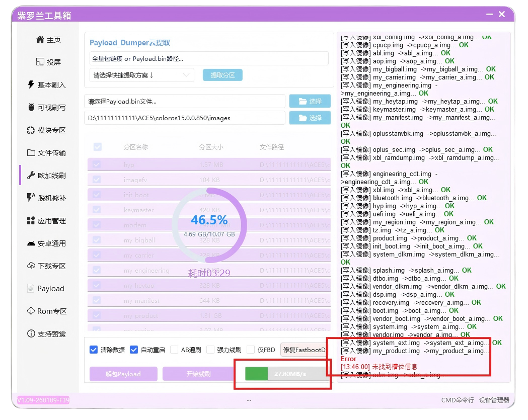Enable the AB通刷 checkbox

point(174,350)
